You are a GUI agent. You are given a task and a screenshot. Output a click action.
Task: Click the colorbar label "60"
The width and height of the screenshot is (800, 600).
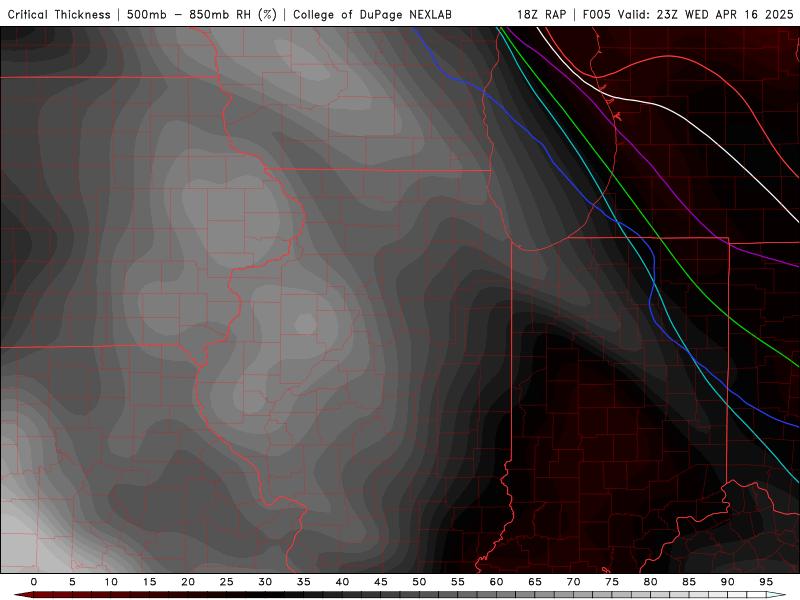click(x=496, y=582)
